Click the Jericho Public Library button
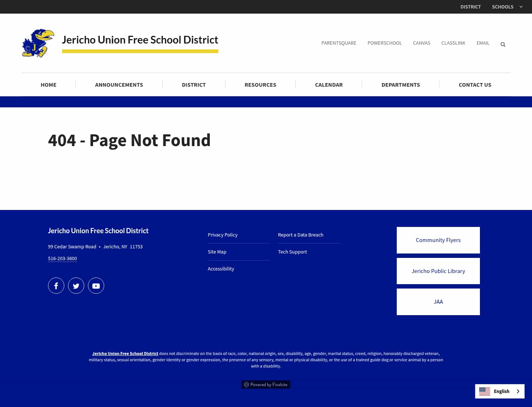Image resolution: width=532 pixels, height=407 pixels. (438, 271)
